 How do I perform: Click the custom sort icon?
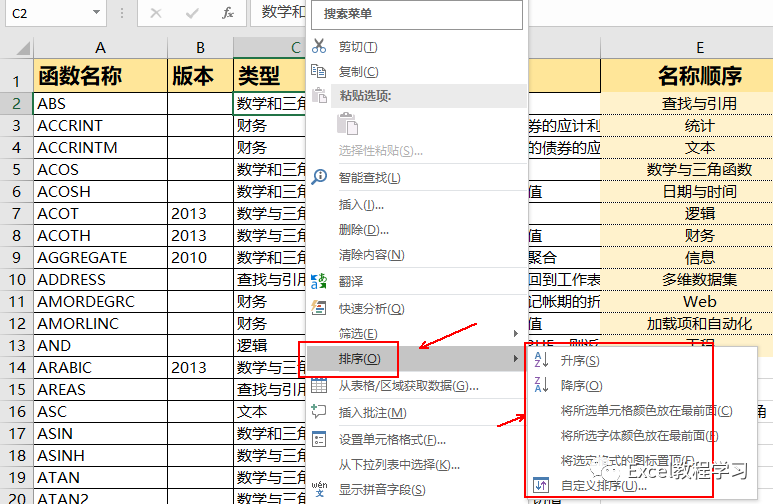point(541,485)
